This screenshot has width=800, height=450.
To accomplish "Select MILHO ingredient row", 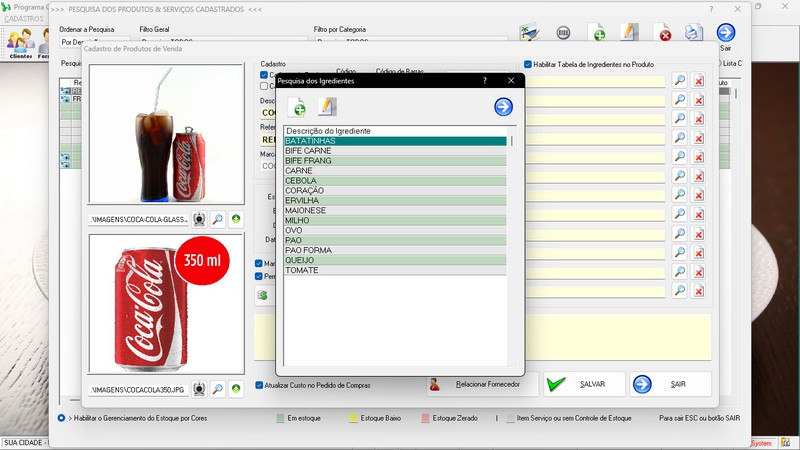I will point(395,220).
